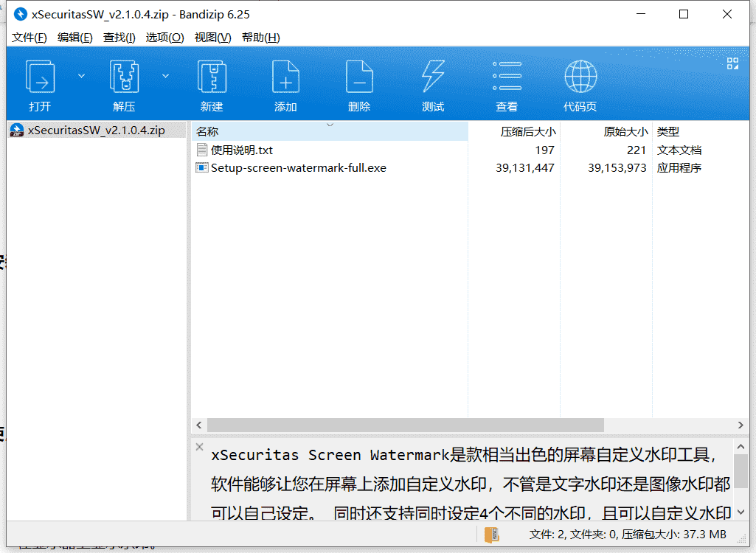Expand the Extract button dropdown arrow
The width and height of the screenshot is (756, 553).
165,76
